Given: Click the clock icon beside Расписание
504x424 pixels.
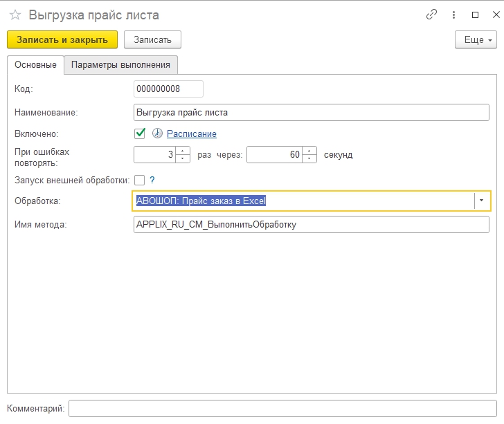Looking at the screenshot, I should point(157,133).
